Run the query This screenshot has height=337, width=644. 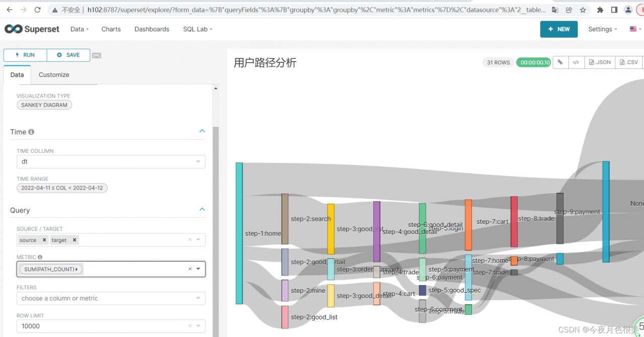coord(25,55)
